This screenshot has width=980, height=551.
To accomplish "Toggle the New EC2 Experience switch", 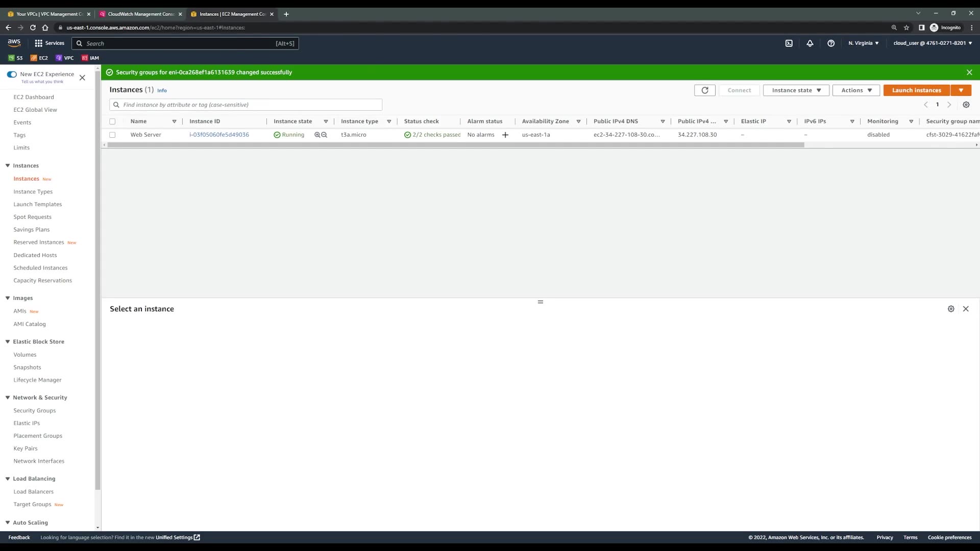I will [12, 74].
